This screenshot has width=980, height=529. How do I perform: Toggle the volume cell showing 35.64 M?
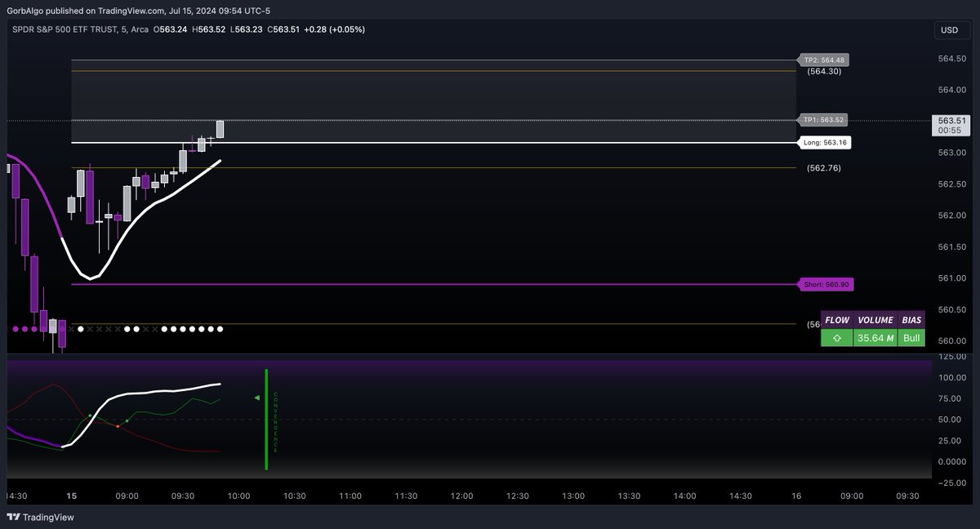874,336
